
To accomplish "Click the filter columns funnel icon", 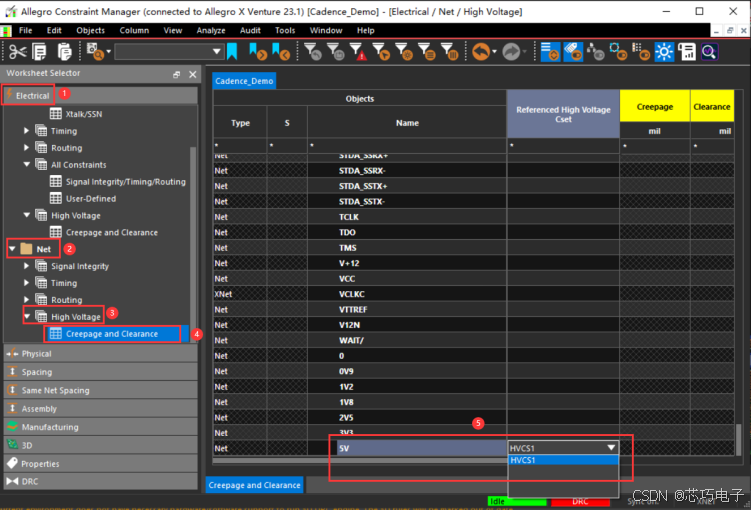I will pyautogui.click(x=449, y=51).
